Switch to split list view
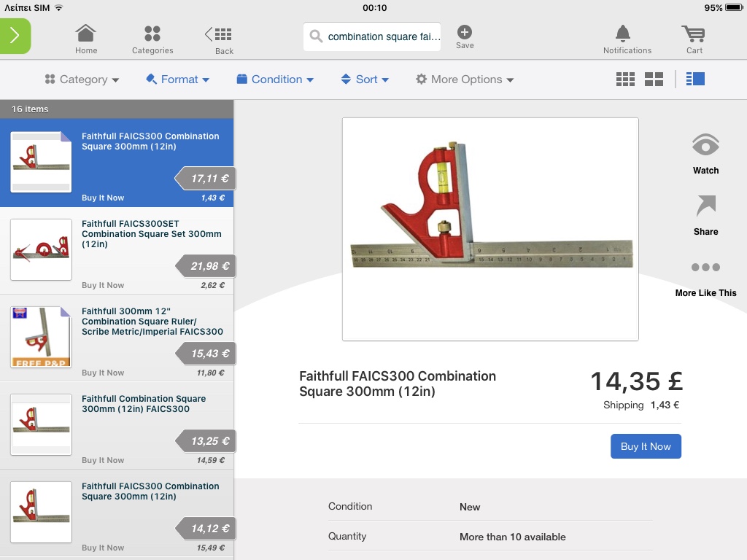747x560 pixels. [695, 79]
